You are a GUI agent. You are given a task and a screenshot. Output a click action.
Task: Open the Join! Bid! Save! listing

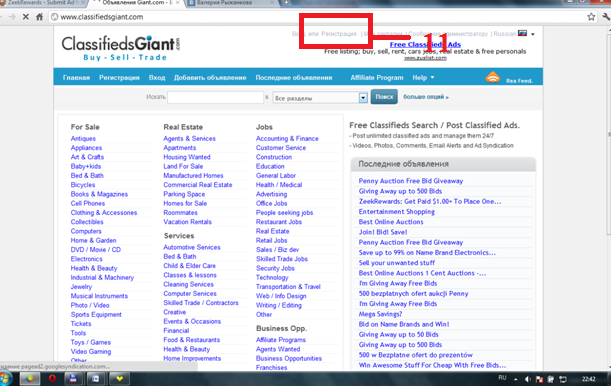(x=383, y=232)
